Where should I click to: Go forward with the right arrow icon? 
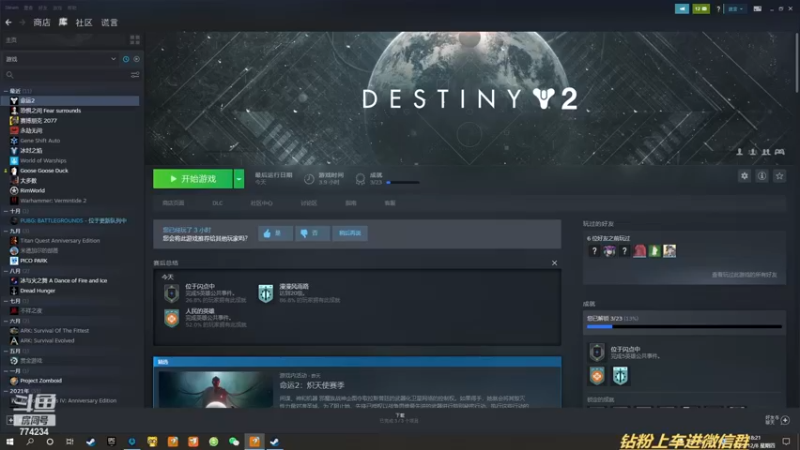click(22, 22)
